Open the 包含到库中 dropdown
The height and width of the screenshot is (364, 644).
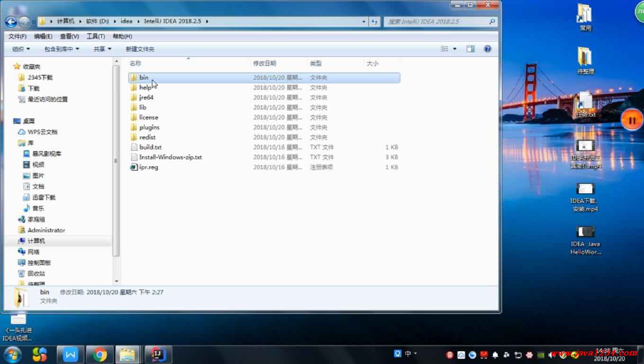[x=62, y=49]
